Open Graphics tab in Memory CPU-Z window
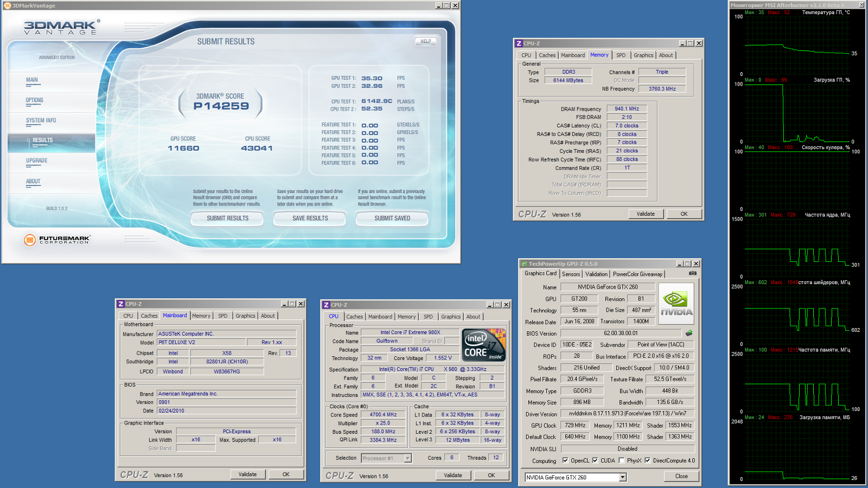This screenshot has height=488, width=868. tap(643, 55)
